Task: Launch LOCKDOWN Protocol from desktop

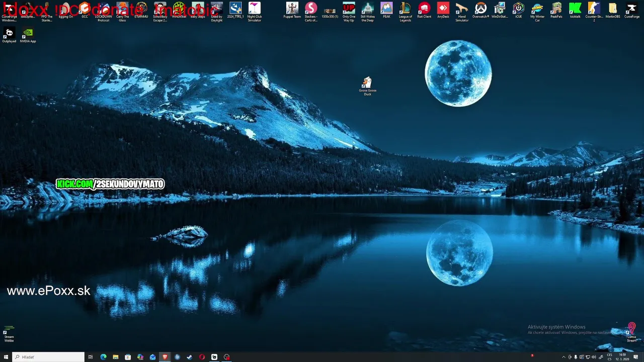Action: 103,12
